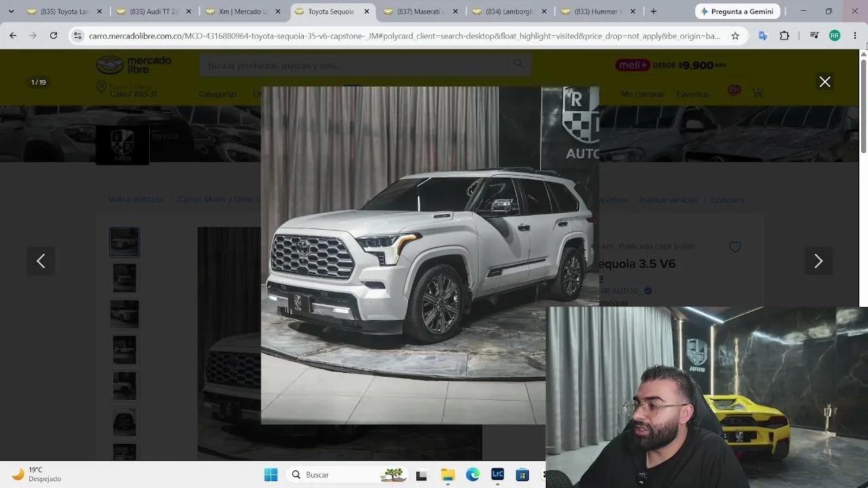Click the Pregunta a Gemini button
The width and height of the screenshot is (868, 488).
click(x=737, y=12)
